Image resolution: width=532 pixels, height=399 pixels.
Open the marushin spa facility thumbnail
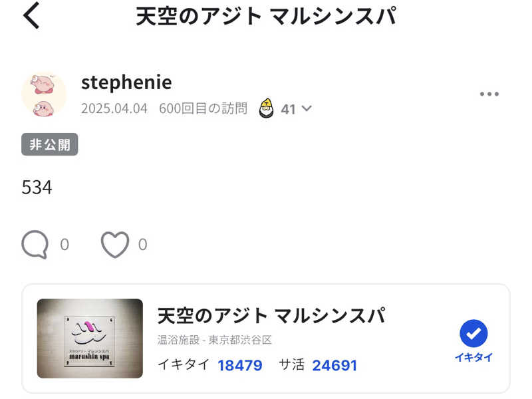(x=90, y=338)
